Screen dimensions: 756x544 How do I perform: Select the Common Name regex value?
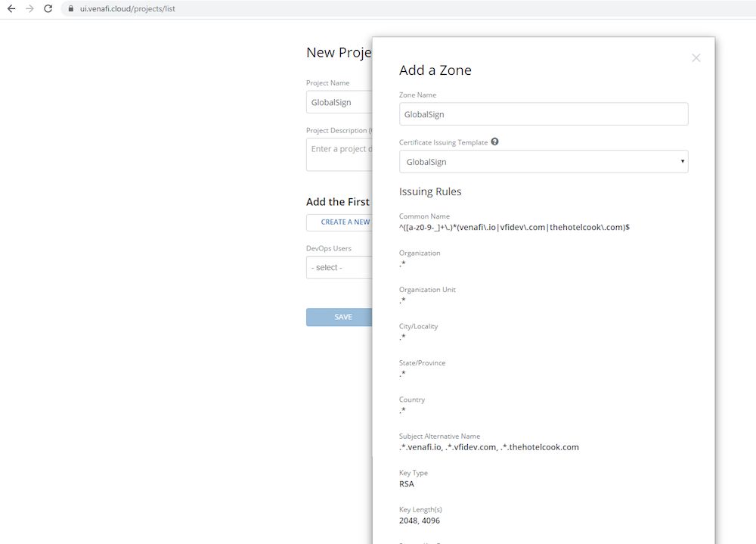(x=514, y=227)
